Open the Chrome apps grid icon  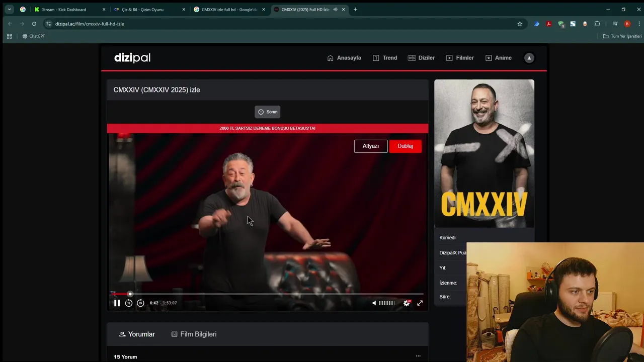(x=9, y=36)
